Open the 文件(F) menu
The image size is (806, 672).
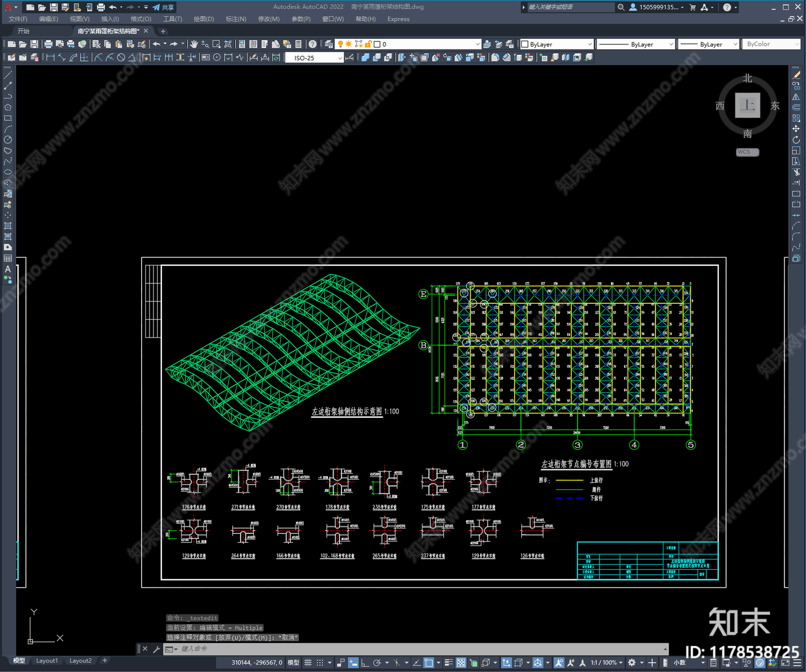[x=18, y=19]
